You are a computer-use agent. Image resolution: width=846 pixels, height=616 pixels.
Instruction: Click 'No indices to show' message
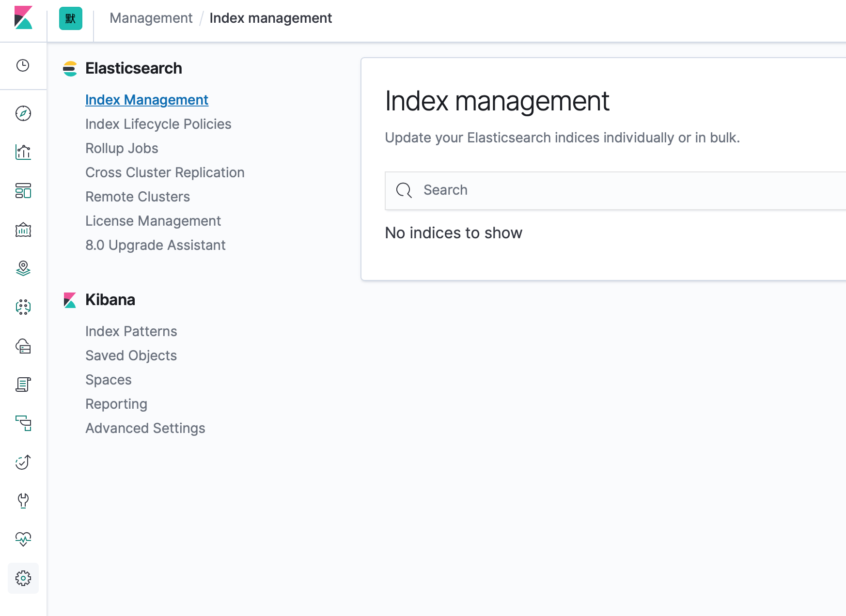point(454,233)
